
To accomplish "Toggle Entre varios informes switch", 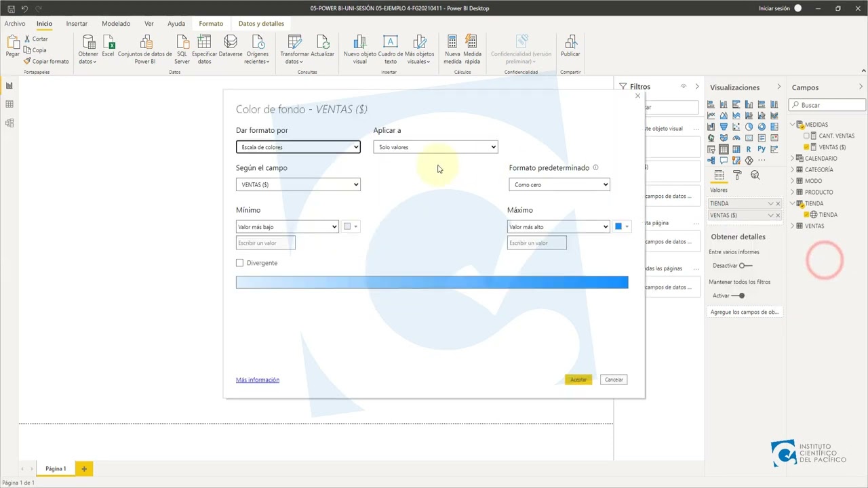I will [x=745, y=266].
